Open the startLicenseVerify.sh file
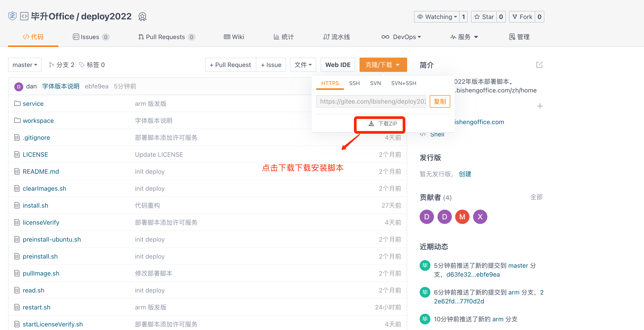 [53, 324]
